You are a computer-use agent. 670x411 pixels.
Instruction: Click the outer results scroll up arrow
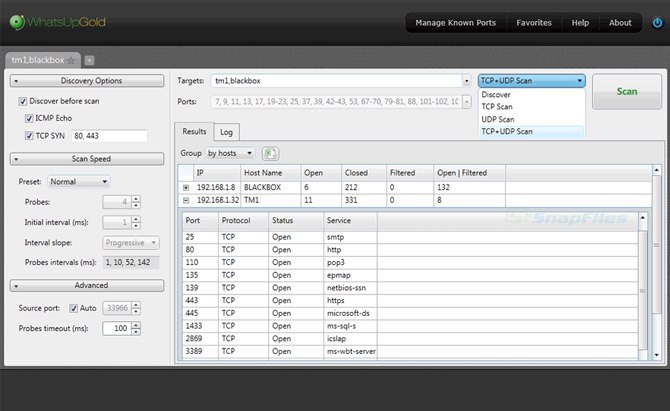pos(657,170)
